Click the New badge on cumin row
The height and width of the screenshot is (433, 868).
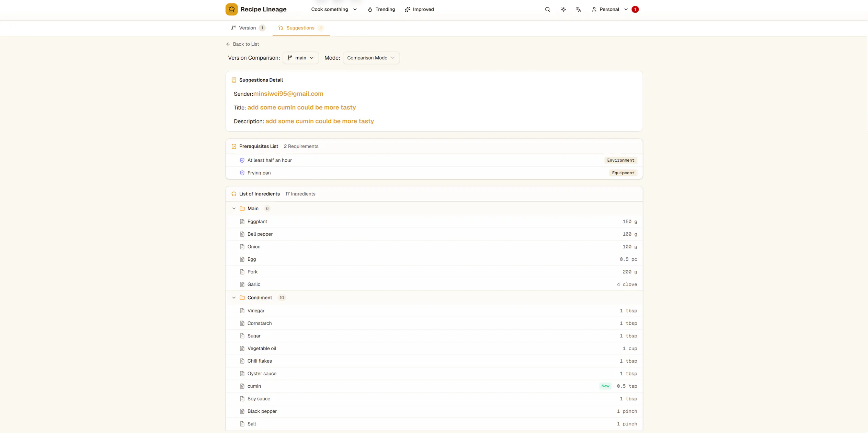[x=605, y=386]
